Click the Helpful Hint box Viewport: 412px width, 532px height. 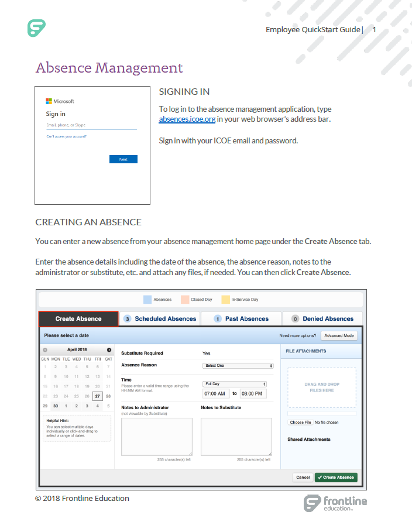[x=77, y=428]
